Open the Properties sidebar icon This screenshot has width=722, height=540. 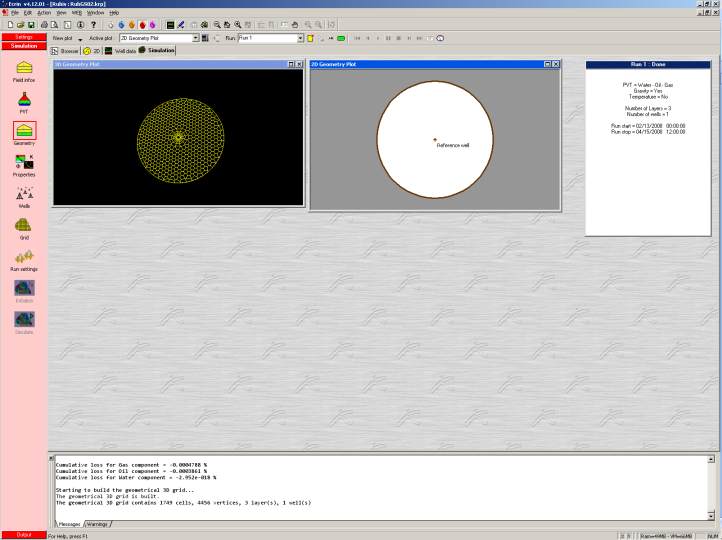tap(24, 163)
